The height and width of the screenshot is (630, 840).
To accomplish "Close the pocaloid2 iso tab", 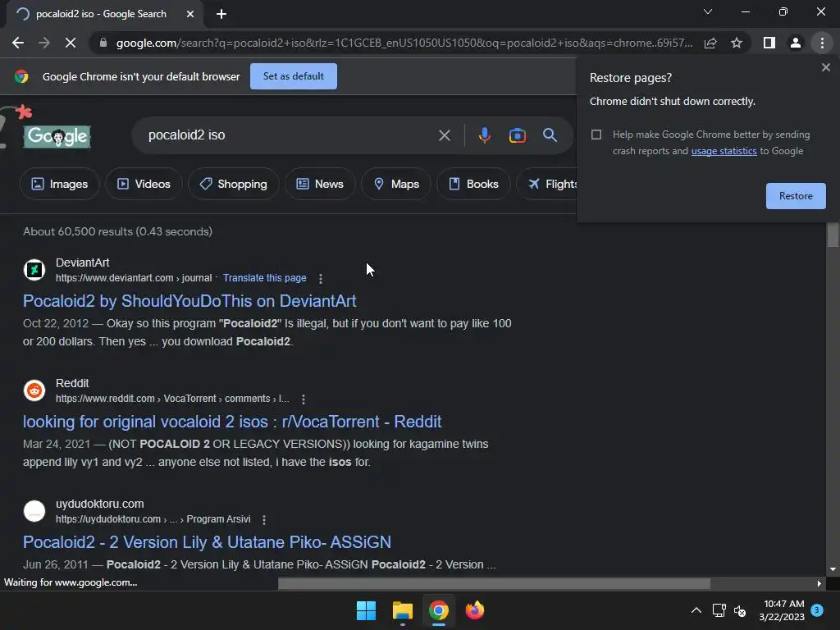I will (190, 14).
